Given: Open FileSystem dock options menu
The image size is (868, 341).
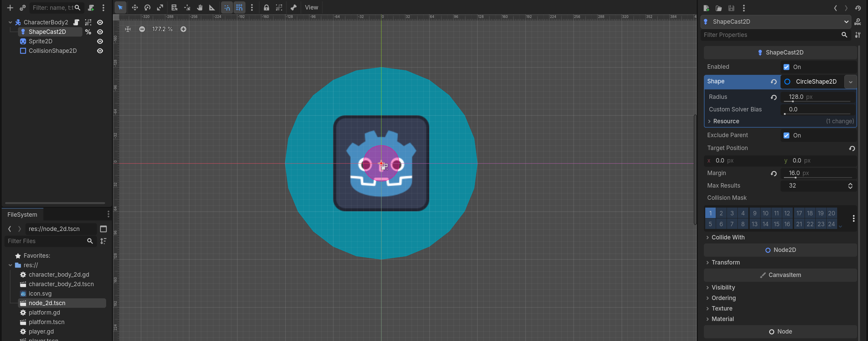Looking at the screenshot, I should (x=108, y=214).
